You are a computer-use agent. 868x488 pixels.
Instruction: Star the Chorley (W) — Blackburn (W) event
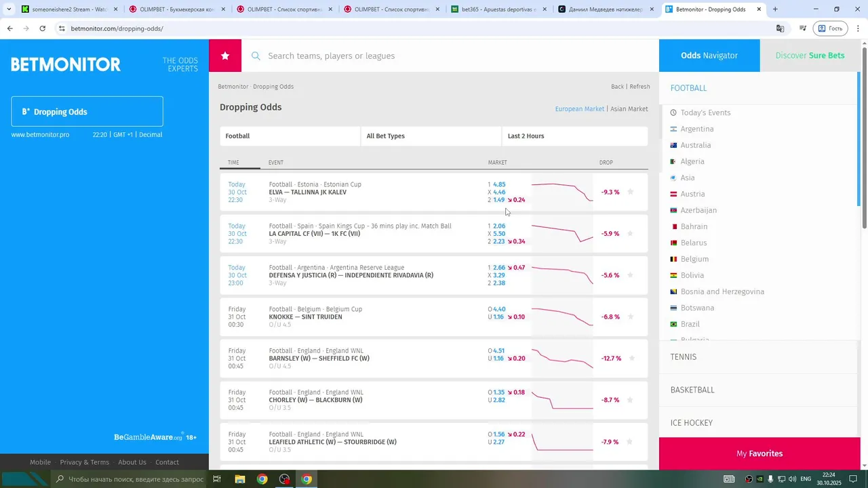point(630,400)
